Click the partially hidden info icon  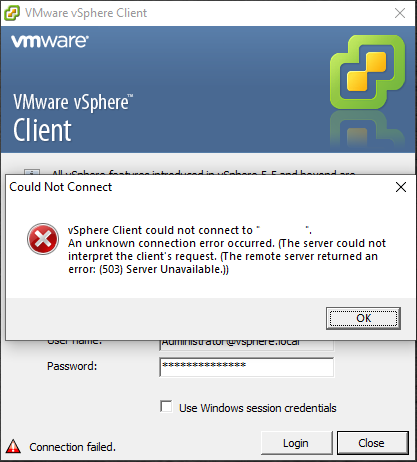pos(32,172)
